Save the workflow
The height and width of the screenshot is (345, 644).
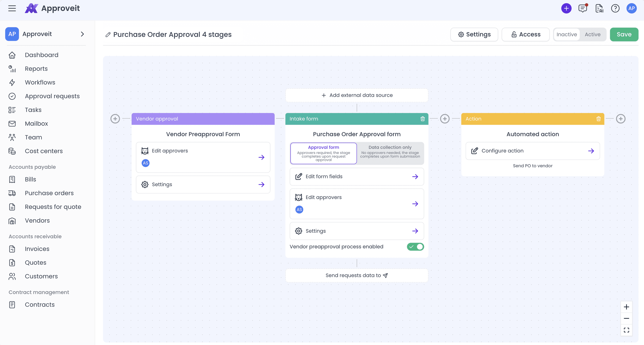coord(624,34)
